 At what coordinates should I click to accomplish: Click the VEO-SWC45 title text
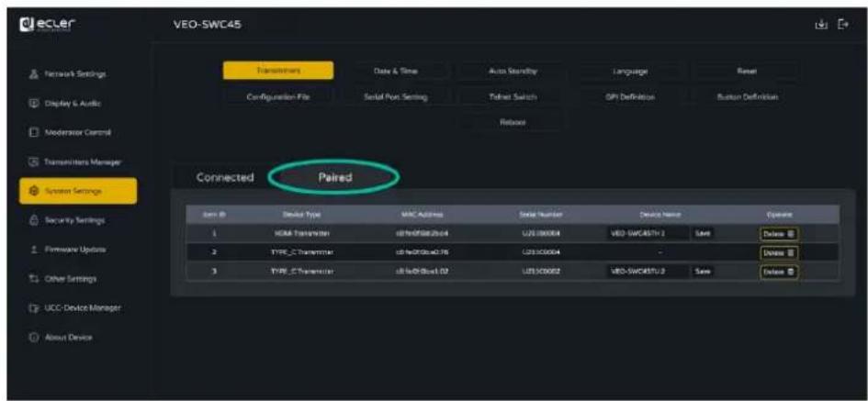[208, 25]
